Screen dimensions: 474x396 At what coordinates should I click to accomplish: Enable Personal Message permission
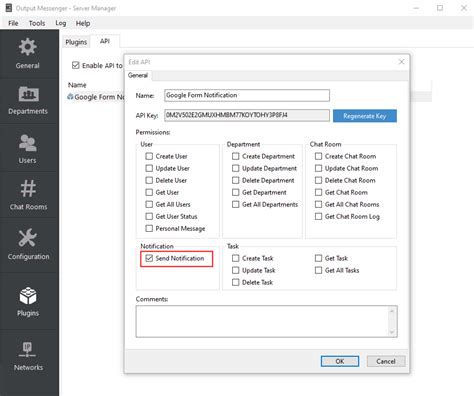[x=149, y=228]
